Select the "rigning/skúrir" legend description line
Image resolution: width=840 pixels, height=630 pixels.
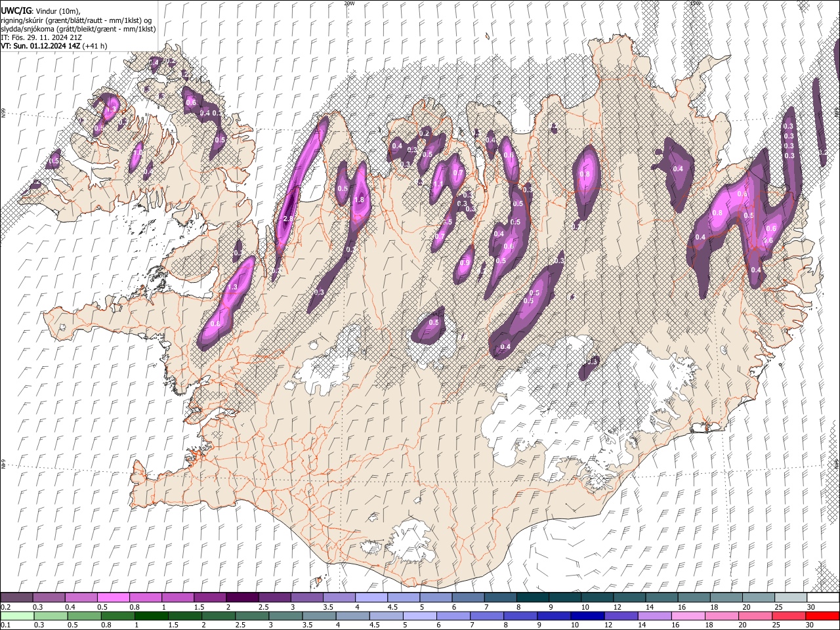[76, 20]
